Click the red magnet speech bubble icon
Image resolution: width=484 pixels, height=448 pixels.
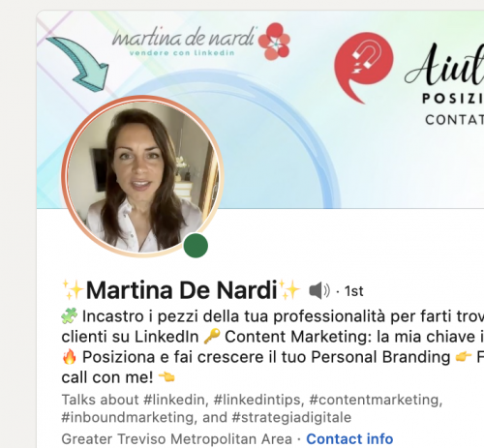[363, 67]
